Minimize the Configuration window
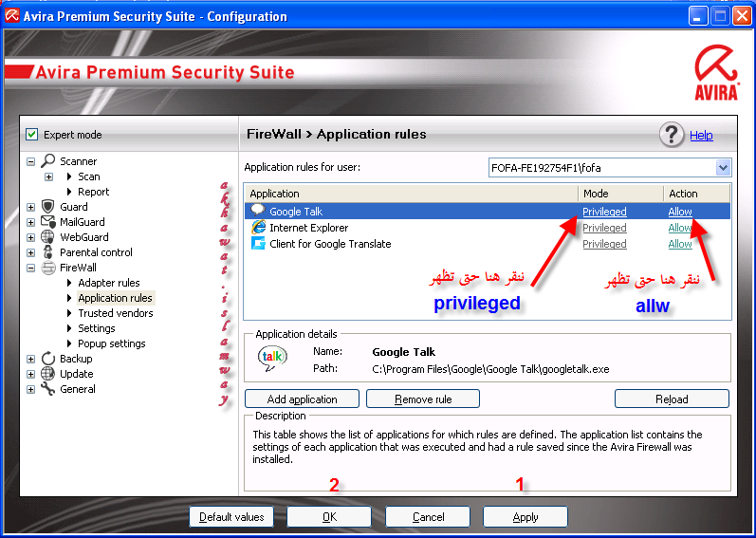This screenshot has width=756, height=538. (x=697, y=16)
